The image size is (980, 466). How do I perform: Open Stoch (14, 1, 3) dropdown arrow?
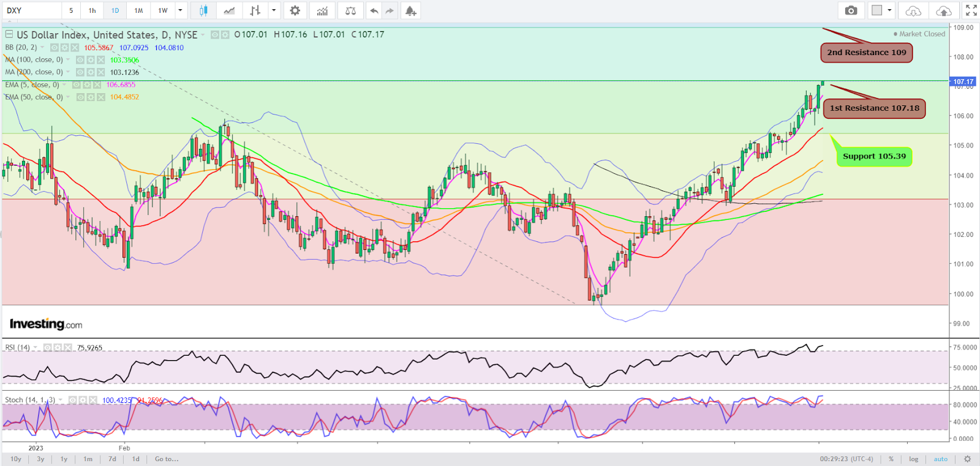[60, 400]
